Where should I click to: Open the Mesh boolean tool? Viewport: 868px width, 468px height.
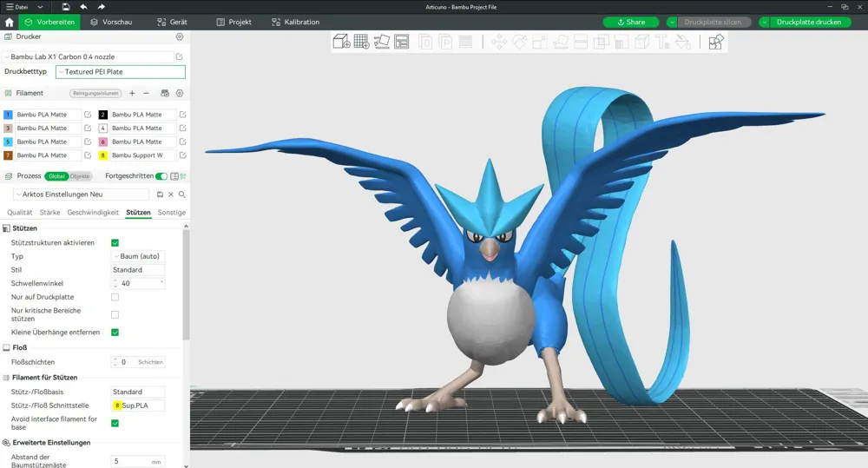(x=602, y=42)
